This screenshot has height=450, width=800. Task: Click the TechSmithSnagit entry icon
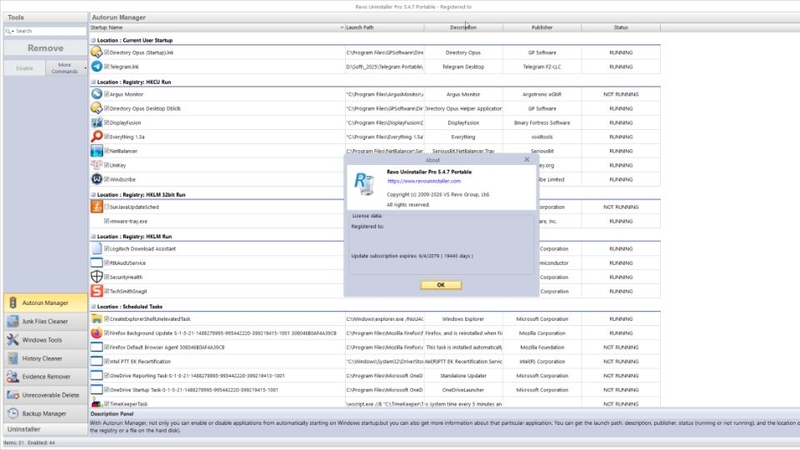pos(96,291)
